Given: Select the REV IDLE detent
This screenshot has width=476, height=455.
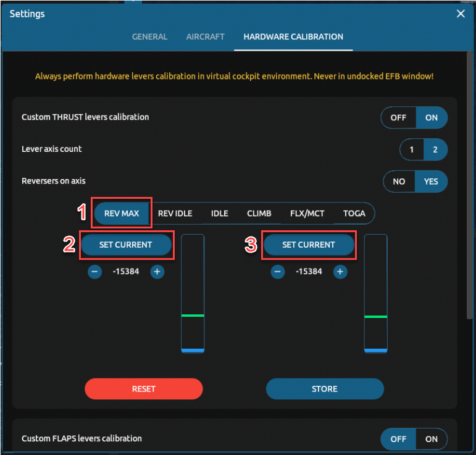Looking at the screenshot, I should coord(175,214).
